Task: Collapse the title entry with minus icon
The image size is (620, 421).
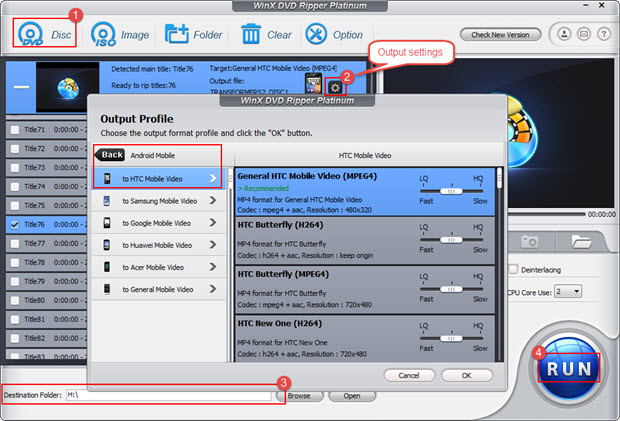Action: pyautogui.click(x=21, y=87)
